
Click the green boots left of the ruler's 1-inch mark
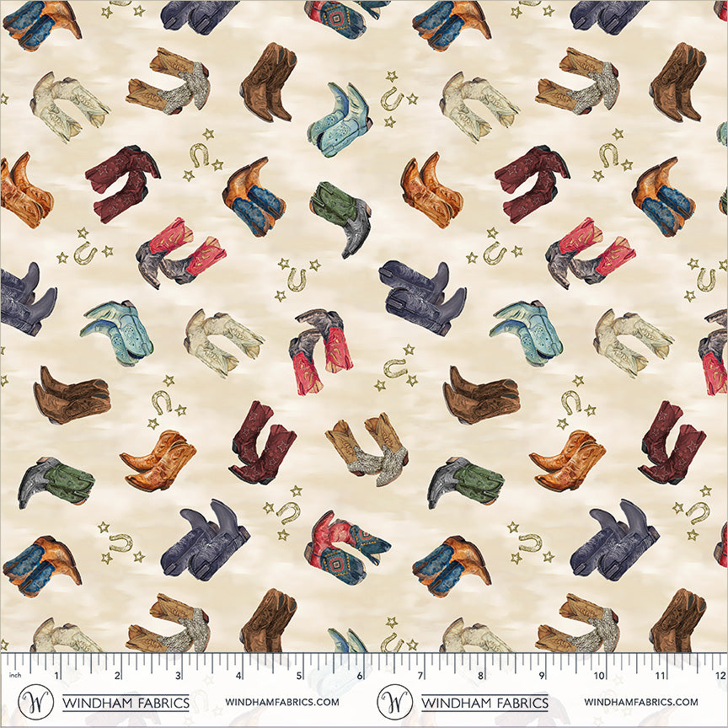pos(51,482)
